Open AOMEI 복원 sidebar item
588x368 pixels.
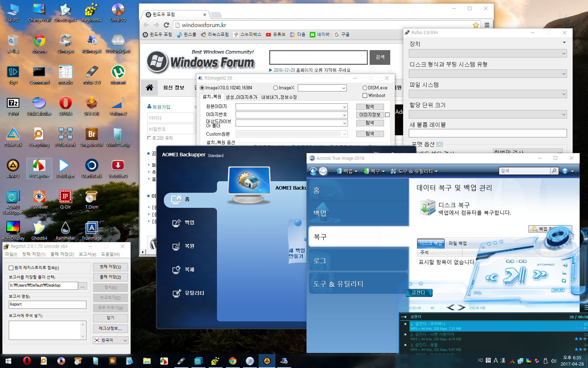pos(184,246)
